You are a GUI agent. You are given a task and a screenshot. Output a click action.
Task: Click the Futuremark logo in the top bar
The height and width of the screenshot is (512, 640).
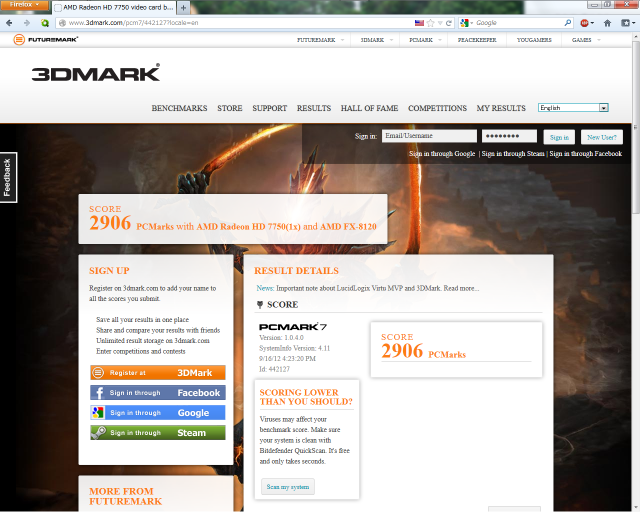pos(45,40)
